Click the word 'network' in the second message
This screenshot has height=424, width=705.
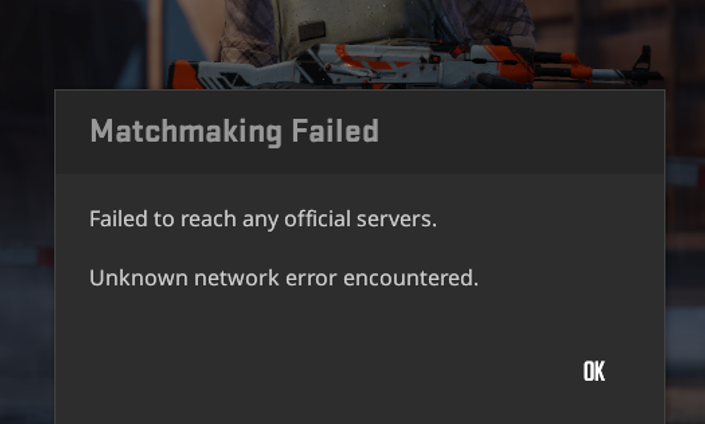pyautogui.click(x=236, y=278)
